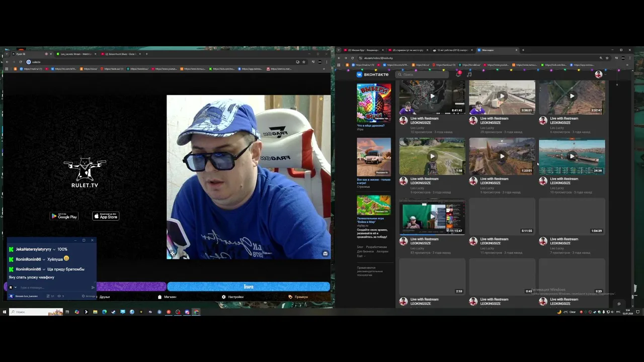Open Microsoft Edge from the taskbar
Viewport: 644px width, 362px height.
click(x=104, y=312)
